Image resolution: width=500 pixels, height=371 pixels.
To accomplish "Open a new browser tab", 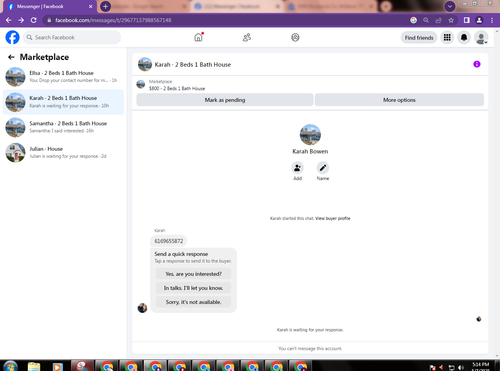I will coord(105,6).
